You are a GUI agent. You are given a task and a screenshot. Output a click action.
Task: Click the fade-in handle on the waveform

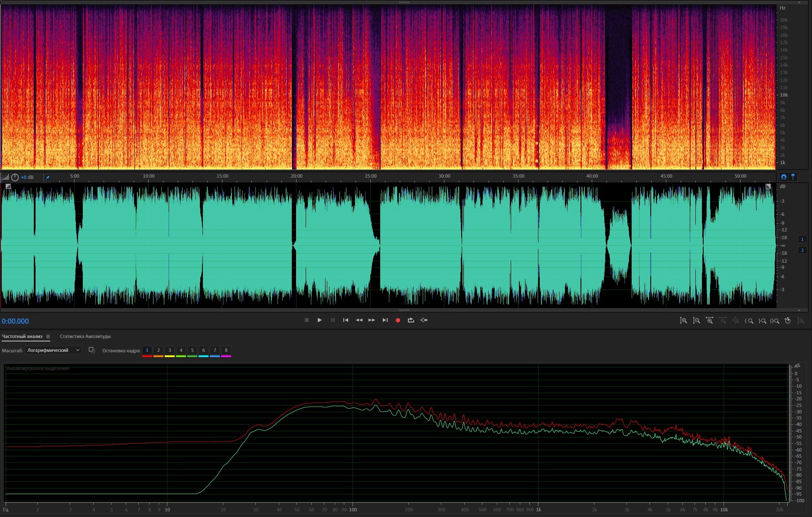pos(8,186)
